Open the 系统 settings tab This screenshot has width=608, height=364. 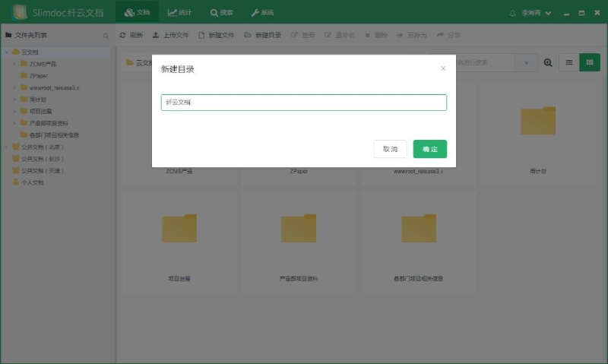(x=262, y=13)
